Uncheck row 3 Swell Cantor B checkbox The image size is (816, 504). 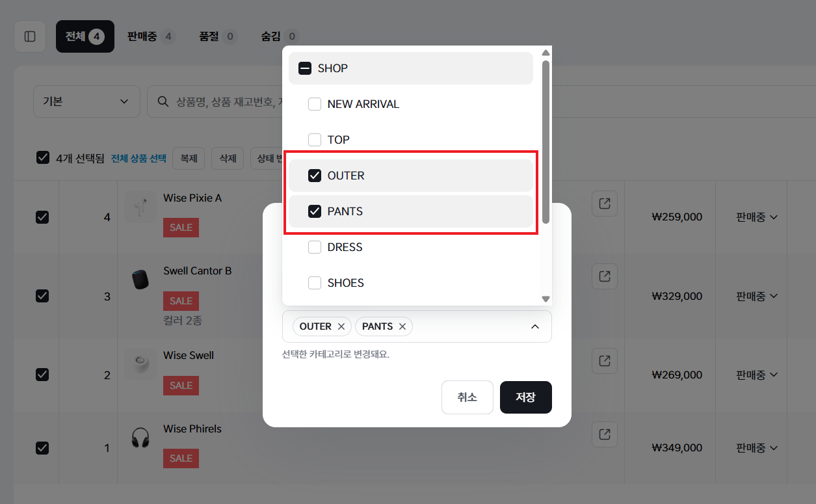click(42, 296)
